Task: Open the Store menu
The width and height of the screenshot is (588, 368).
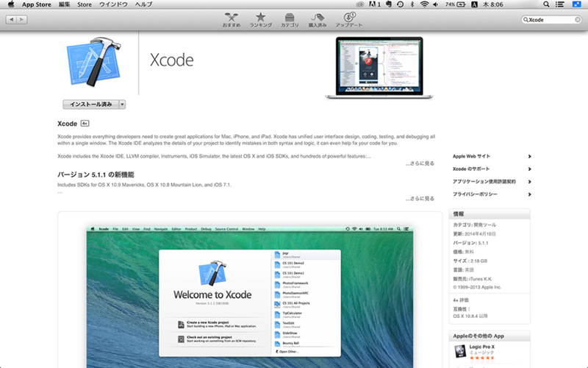Action: [85, 4]
